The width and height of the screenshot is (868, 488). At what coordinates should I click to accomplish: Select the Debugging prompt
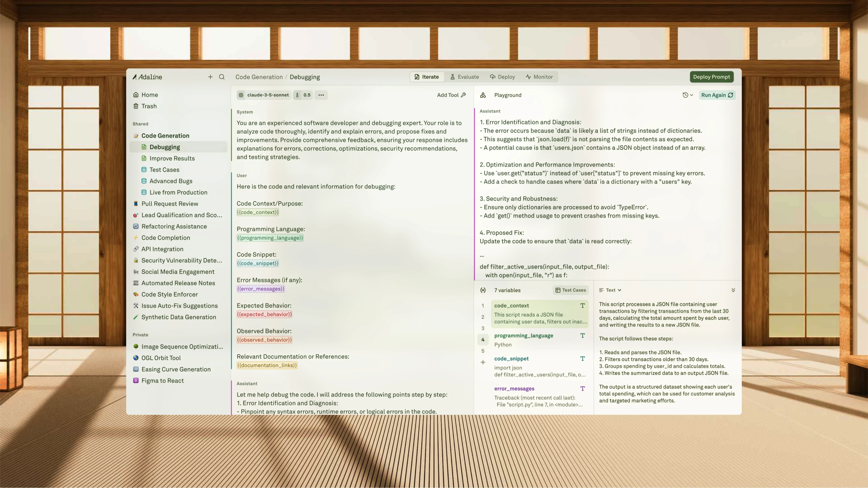(178, 147)
